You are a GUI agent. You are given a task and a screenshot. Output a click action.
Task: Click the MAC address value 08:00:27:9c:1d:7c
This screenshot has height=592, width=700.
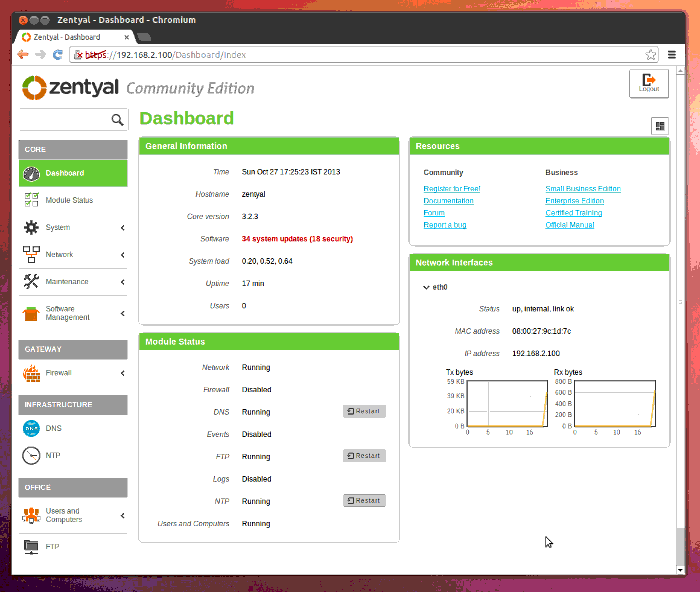click(x=542, y=331)
